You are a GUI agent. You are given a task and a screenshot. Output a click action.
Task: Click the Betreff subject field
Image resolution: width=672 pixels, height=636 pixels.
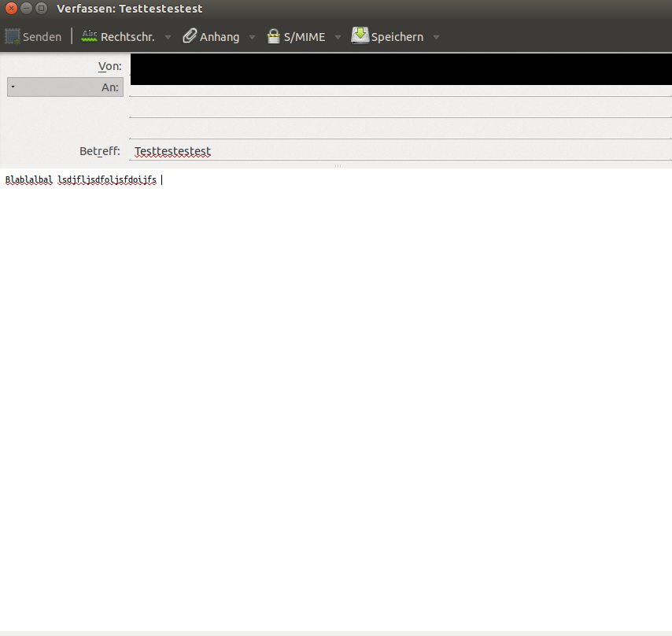(x=401, y=151)
